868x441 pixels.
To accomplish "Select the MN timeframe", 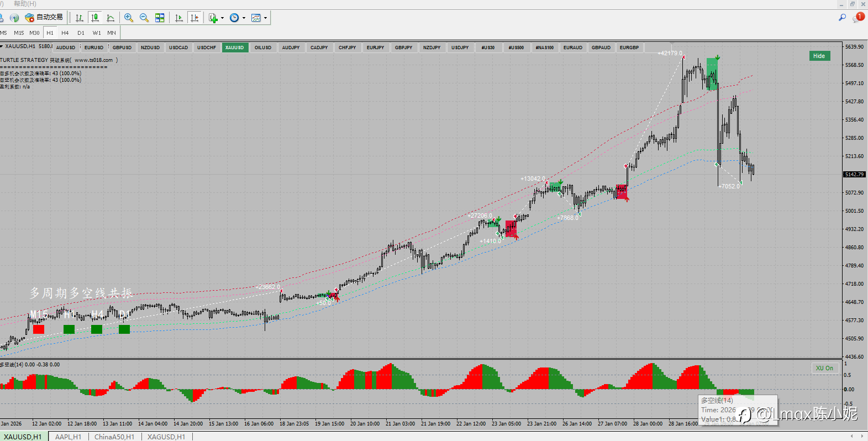I will 112,33.
